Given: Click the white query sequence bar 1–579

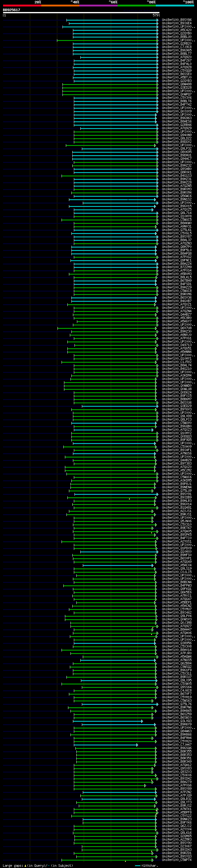Looking at the screenshot, I should tap(81, 12).
